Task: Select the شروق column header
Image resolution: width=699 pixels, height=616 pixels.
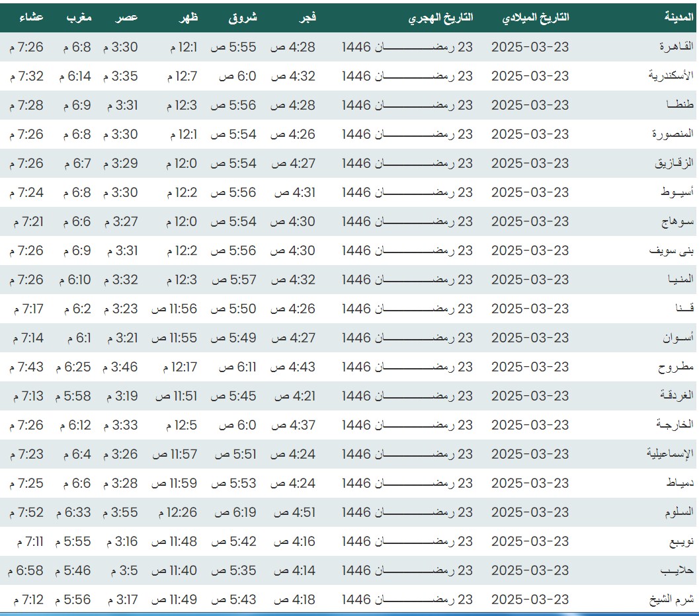Action: (x=243, y=18)
